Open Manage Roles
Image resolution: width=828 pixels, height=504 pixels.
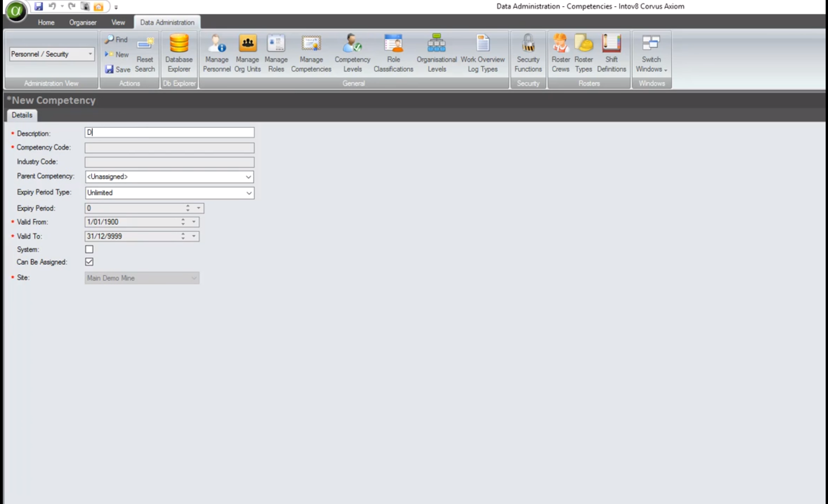point(276,54)
